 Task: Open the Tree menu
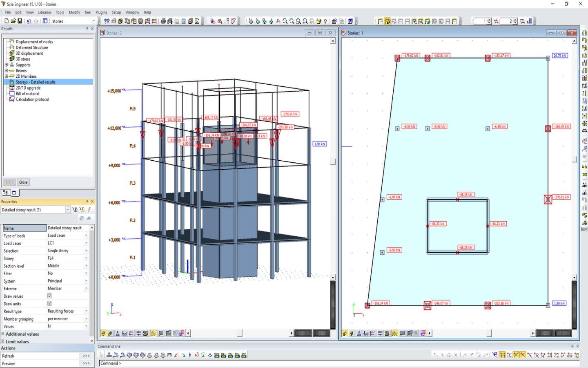[87, 12]
